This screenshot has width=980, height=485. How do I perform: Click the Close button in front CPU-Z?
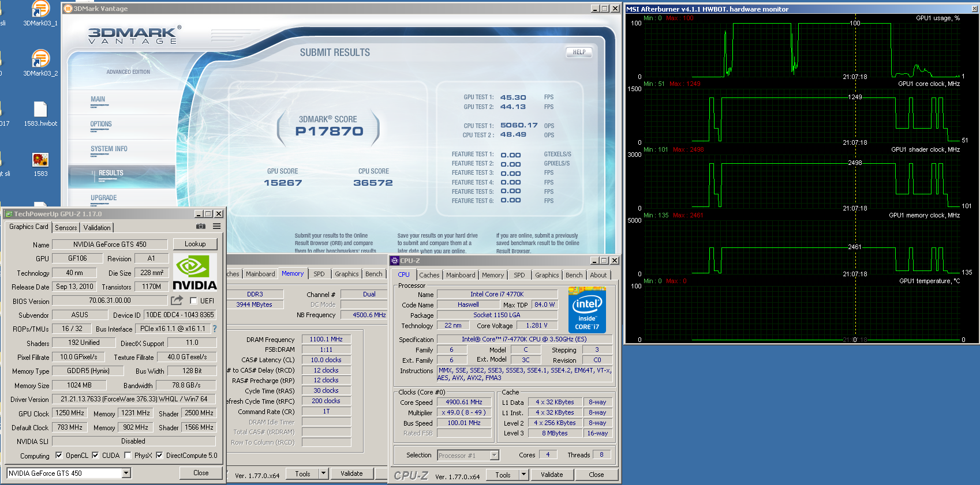pos(596,475)
